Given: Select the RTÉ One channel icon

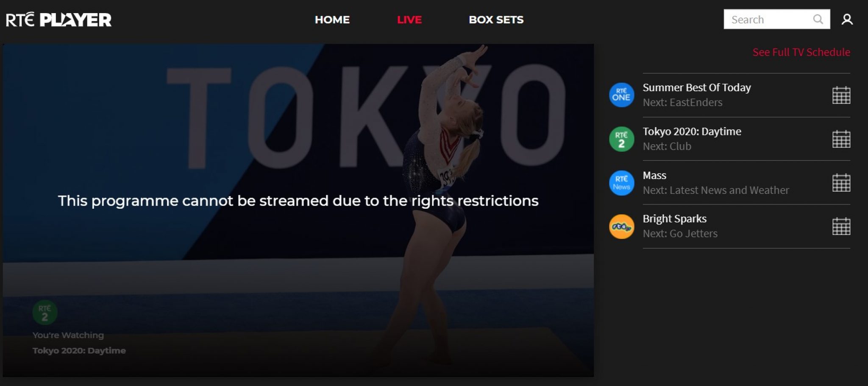Looking at the screenshot, I should tap(621, 95).
